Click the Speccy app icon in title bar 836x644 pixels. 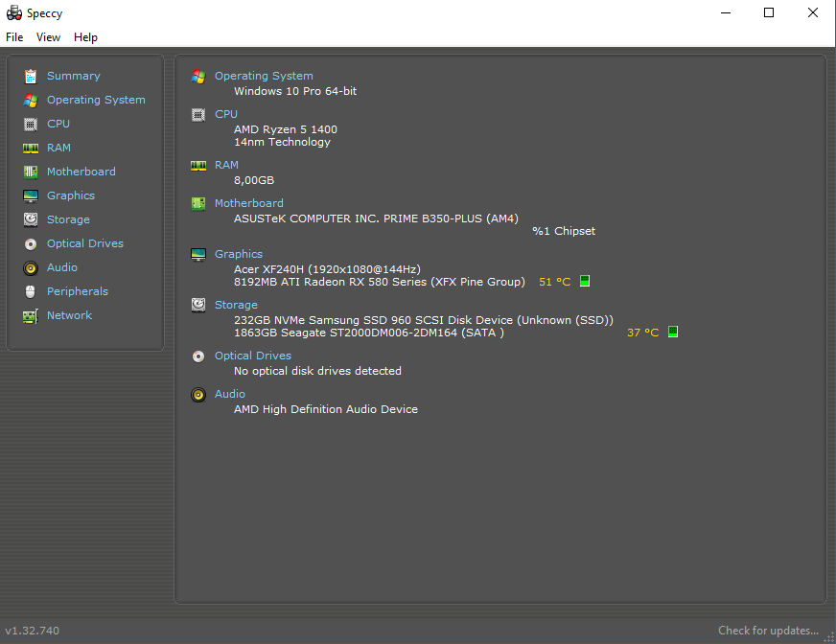13,12
